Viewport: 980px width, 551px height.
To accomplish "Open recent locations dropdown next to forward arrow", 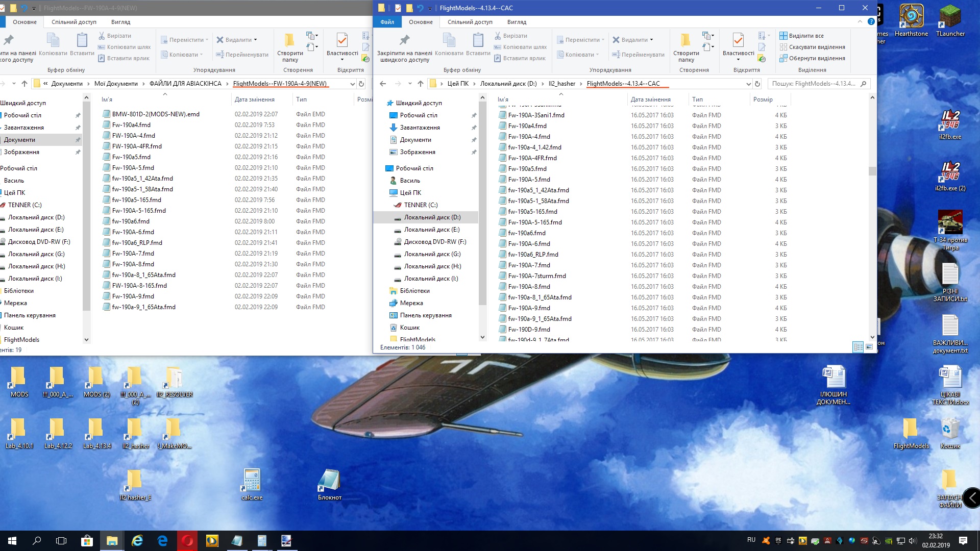I will click(410, 84).
